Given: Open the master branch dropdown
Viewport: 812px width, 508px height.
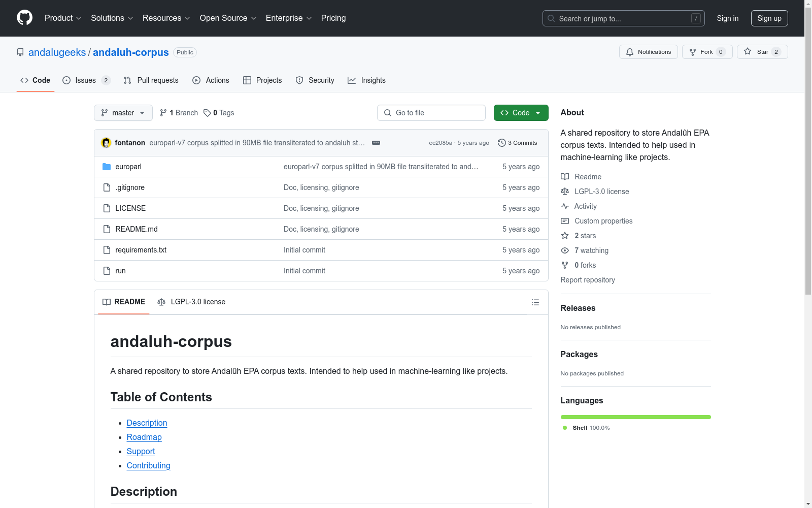Looking at the screenshot, I should 123,113.
